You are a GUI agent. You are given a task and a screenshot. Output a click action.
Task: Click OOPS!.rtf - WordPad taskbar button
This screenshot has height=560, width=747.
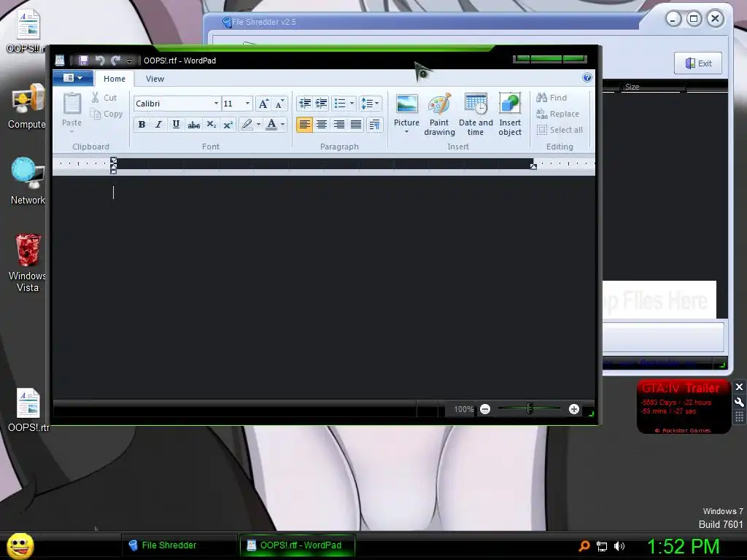[x=298, y=545]
